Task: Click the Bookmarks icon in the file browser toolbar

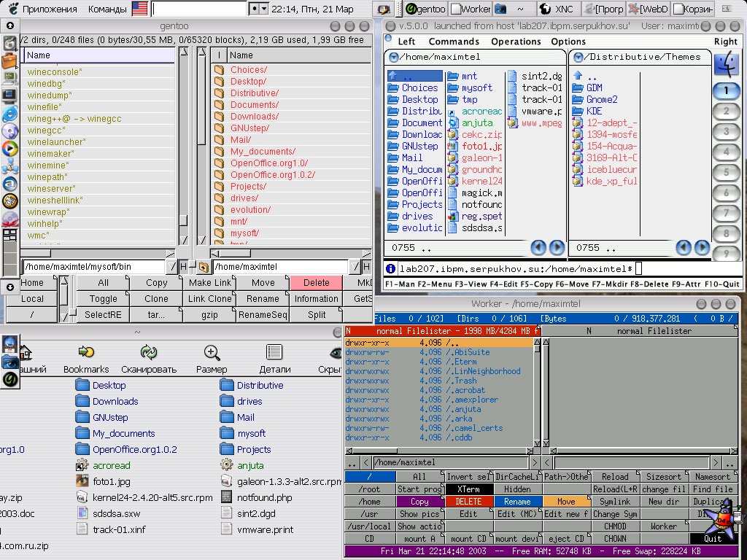Action: click(x=86, y=352)
